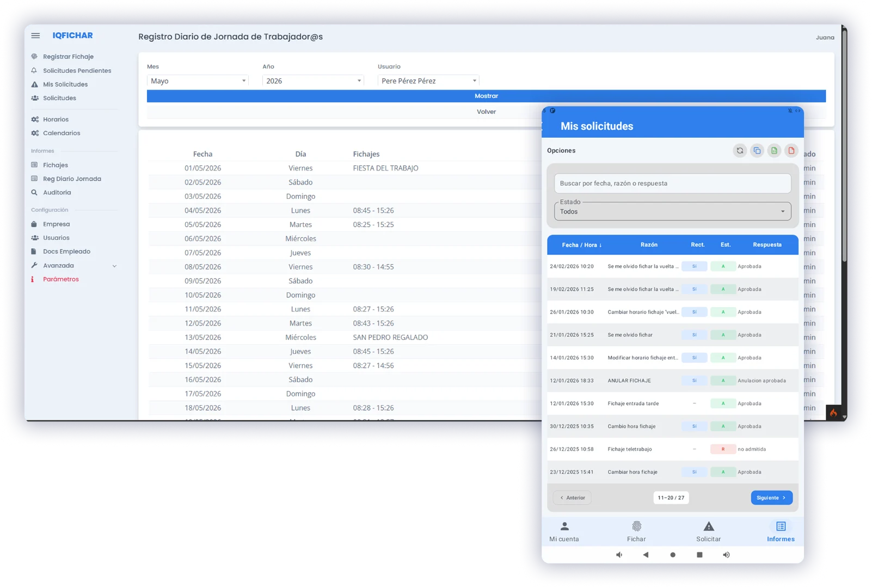Refresh the Mis solicitudes list
Screen dimensions: 872x588
[740, 151]
